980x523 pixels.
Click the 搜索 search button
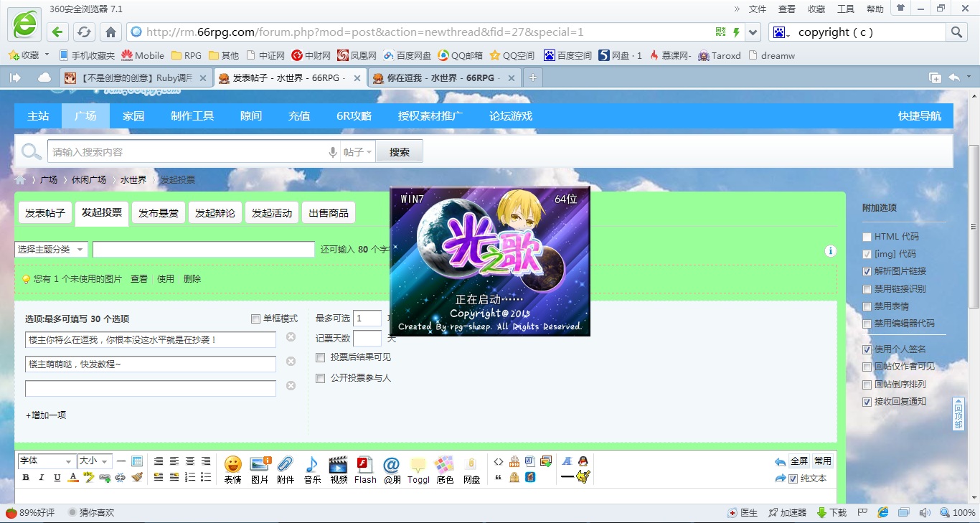click(x=400, y=152)
